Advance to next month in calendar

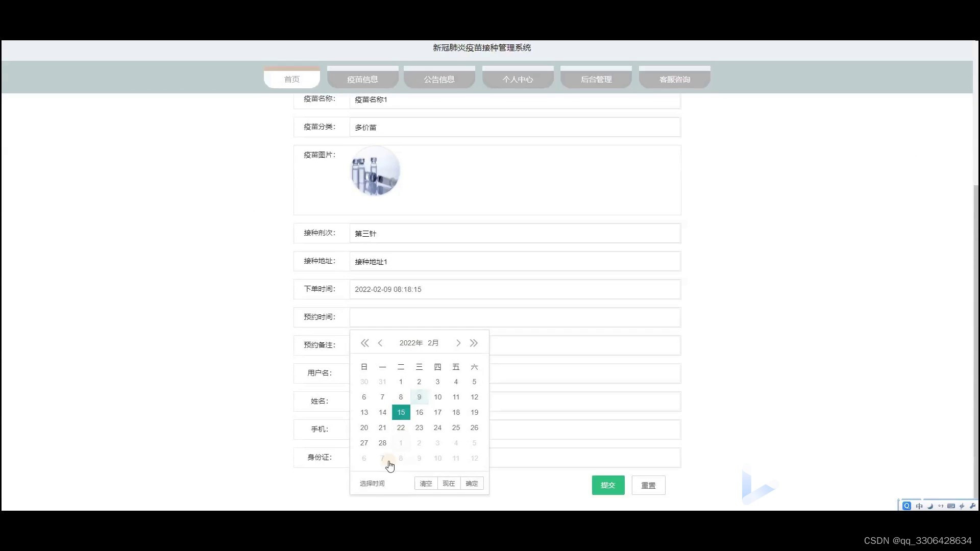tap(458, 343)
